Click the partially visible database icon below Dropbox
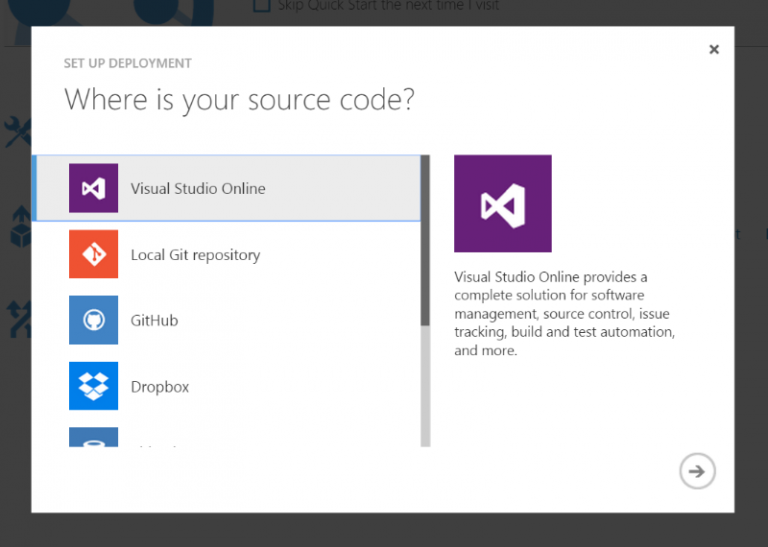 [x=93, y=437]
